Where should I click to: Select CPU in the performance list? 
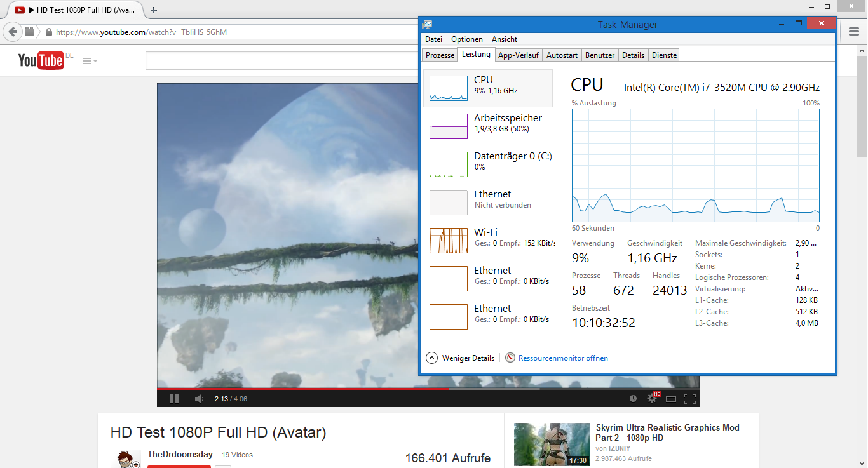point(488,88)
